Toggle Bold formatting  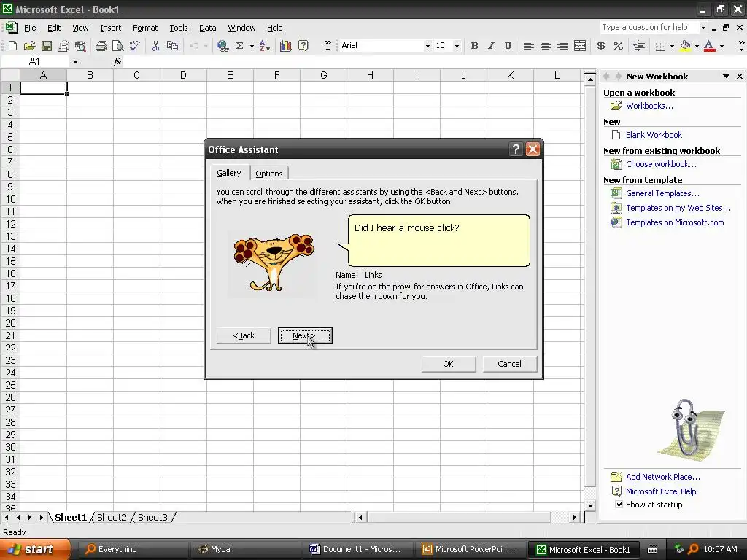click(474, 46)
